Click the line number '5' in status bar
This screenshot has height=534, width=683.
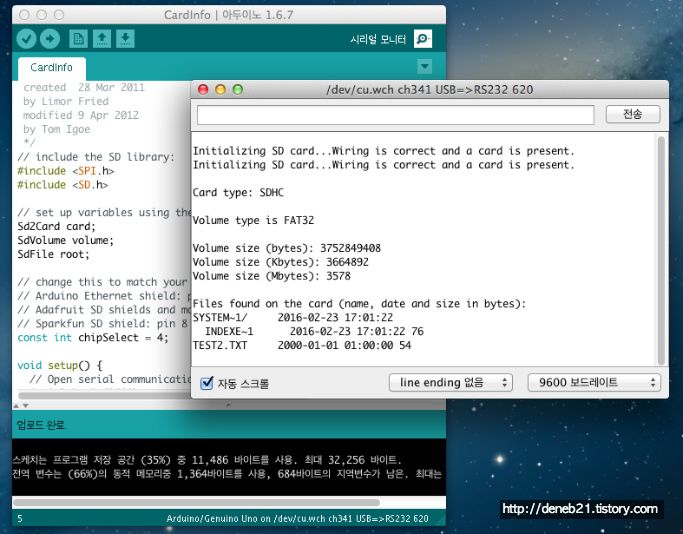tap(20, 518)
